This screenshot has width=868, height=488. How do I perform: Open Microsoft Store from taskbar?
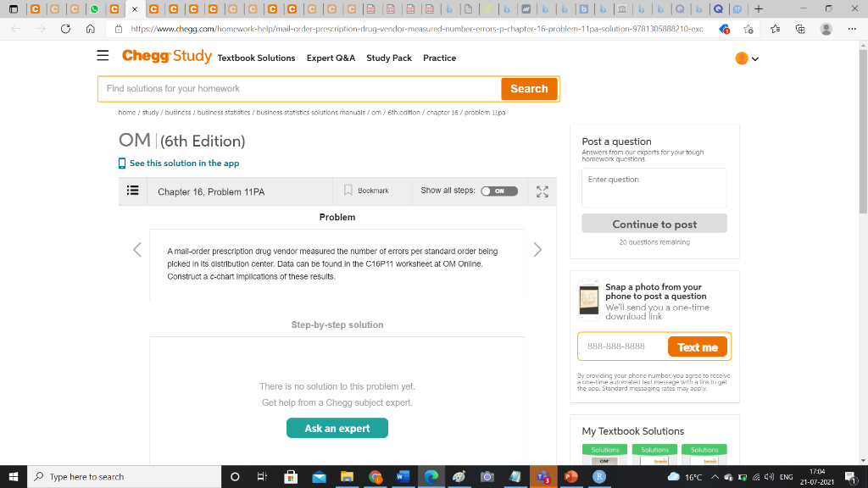click(x=291, y=476)
